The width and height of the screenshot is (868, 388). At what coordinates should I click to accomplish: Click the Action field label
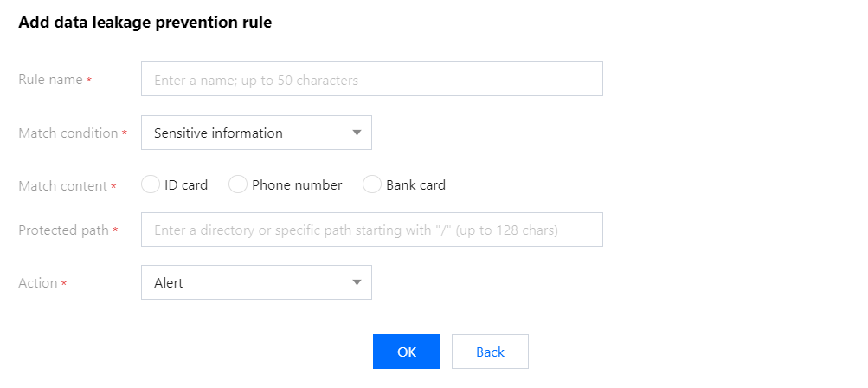pos(38,283)
